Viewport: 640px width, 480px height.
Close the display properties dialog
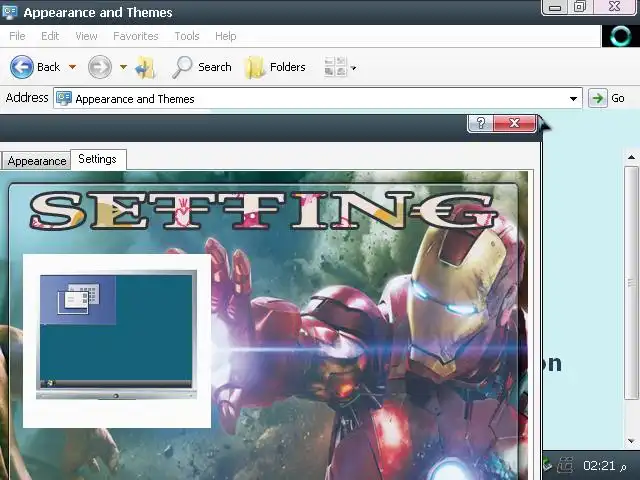(x=514, y=123)
